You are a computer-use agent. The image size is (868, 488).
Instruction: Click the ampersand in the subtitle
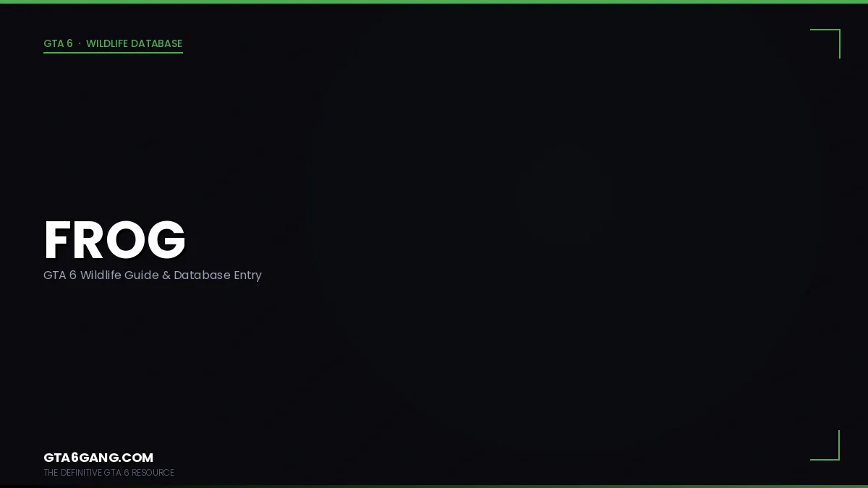click(166, 275)
